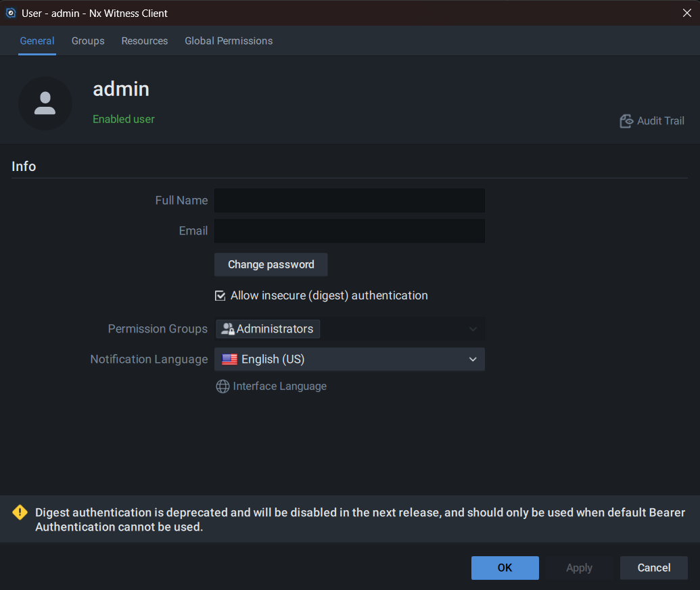Switch to the Groups tab
700x590 pixels.
click(88, 41)
